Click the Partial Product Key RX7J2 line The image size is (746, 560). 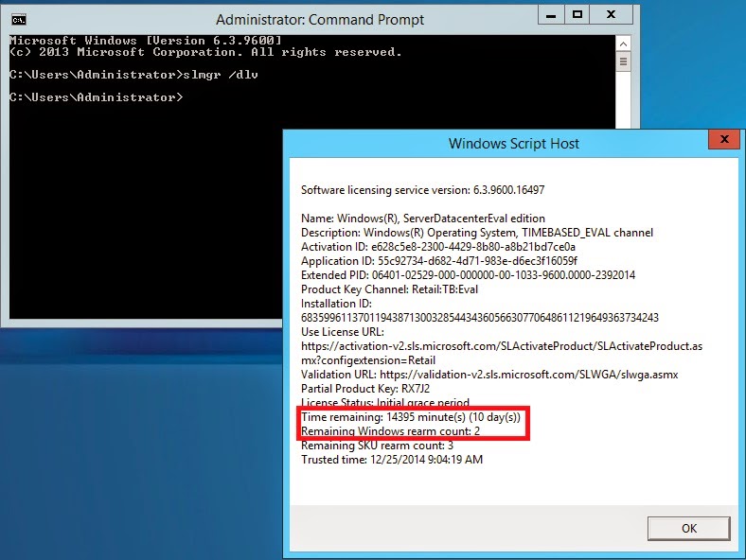[x=365, y=389]
